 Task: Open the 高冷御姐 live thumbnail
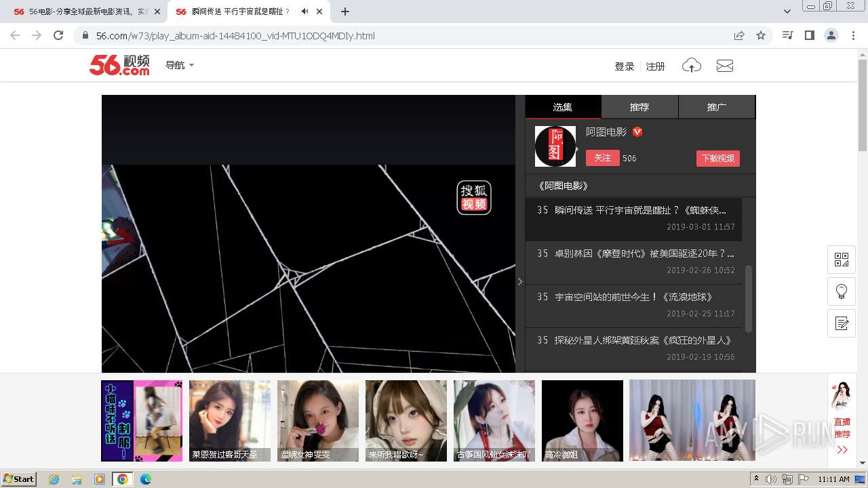583,421
